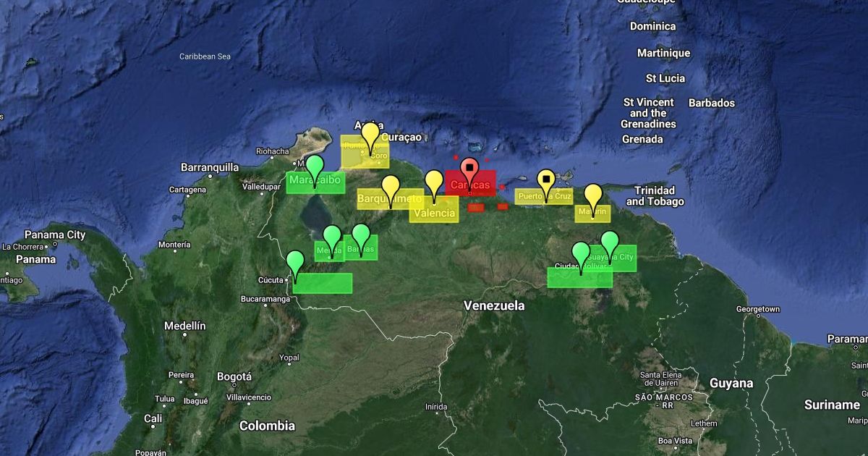Select the yellow Maturin map pin
Image resolution: width=868 pixels, height=456 pixels.
click(x=593, y=197)
